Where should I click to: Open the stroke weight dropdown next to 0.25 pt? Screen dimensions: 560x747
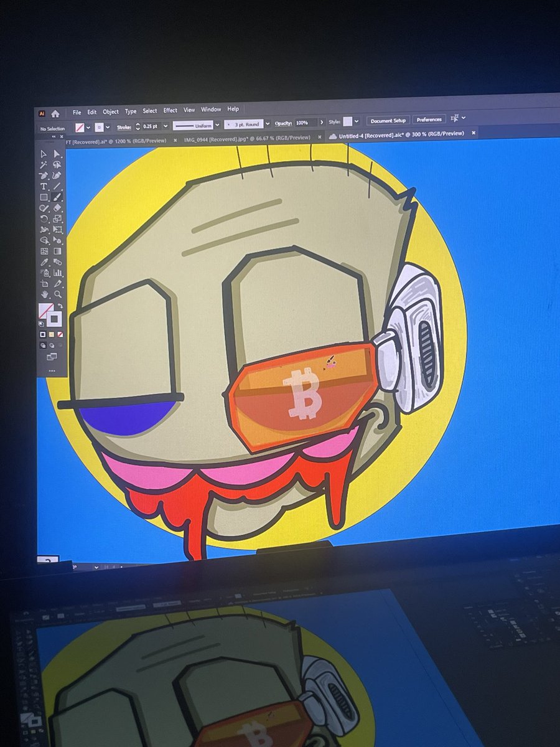pyautogui.click(x=166, y=126)
